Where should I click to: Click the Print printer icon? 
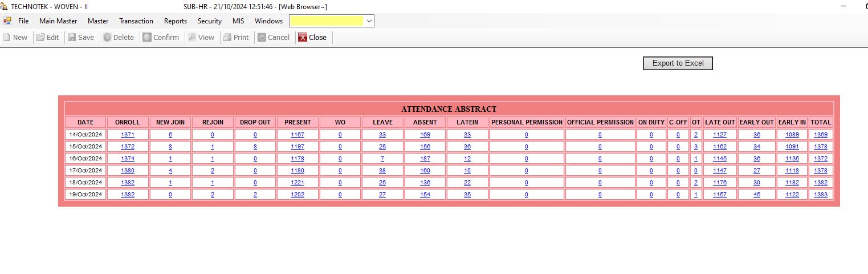coord(227,38)
